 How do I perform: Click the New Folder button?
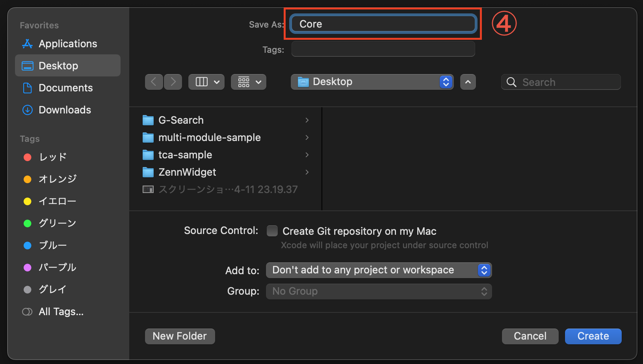[x=180, y=336]
